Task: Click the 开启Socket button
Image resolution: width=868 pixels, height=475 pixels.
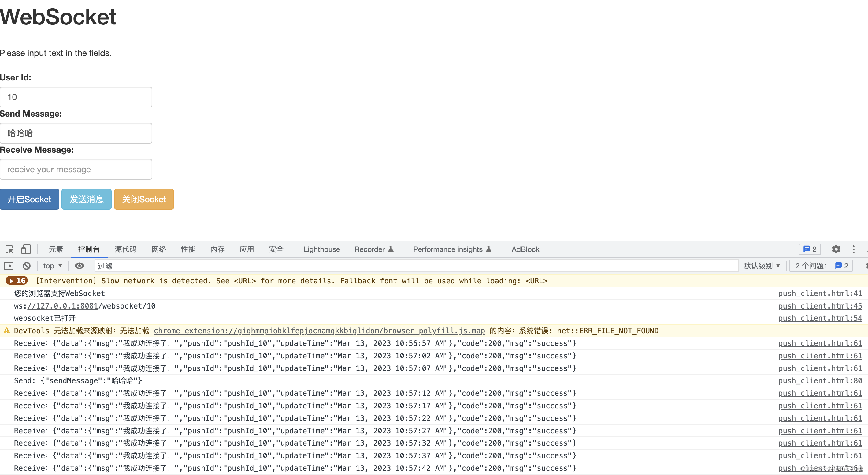Action: point(30,199)
